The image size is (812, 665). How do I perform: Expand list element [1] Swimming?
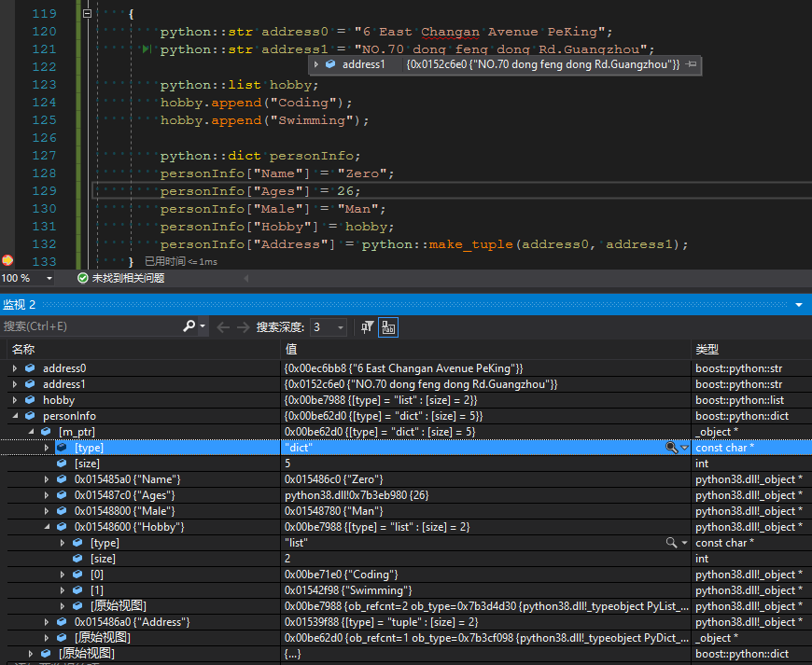pyautogui.click(x=63, y=590)
